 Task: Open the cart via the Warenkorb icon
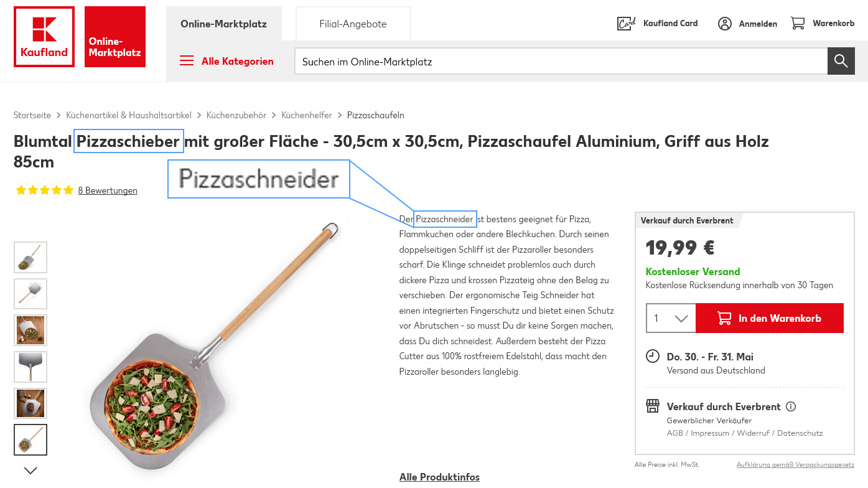click(798, 23)
